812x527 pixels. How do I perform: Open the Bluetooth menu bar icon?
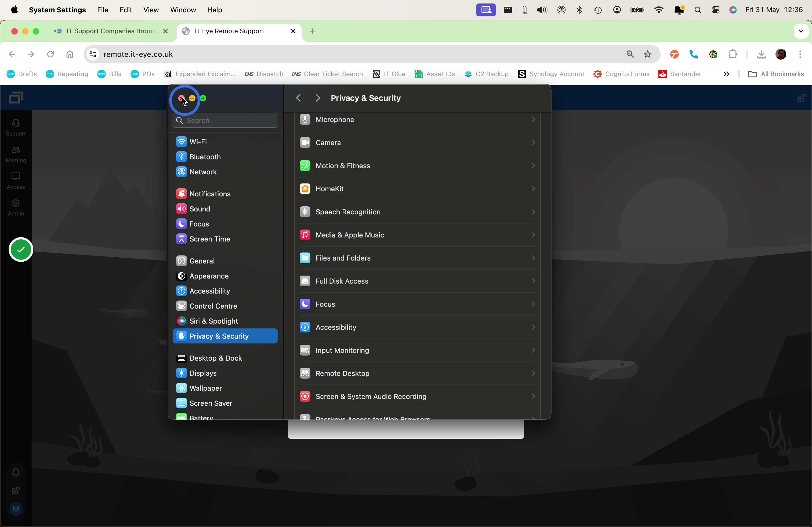click(x=579, y=10)
